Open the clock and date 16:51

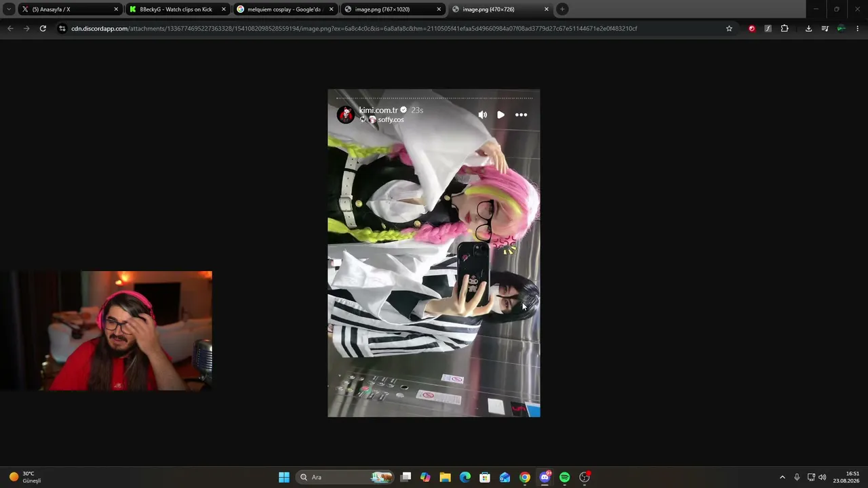coord(846,477)
